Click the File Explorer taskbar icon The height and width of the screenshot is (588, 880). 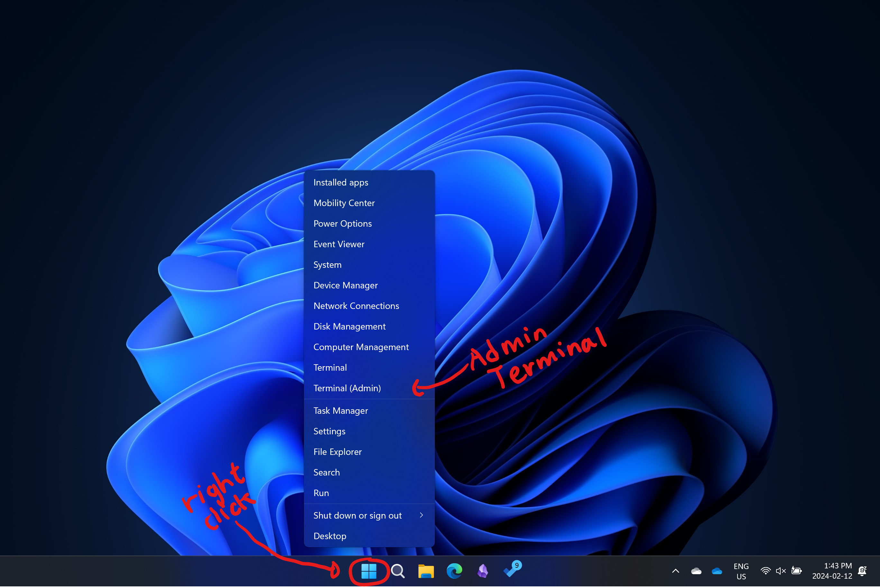point(426,571)
